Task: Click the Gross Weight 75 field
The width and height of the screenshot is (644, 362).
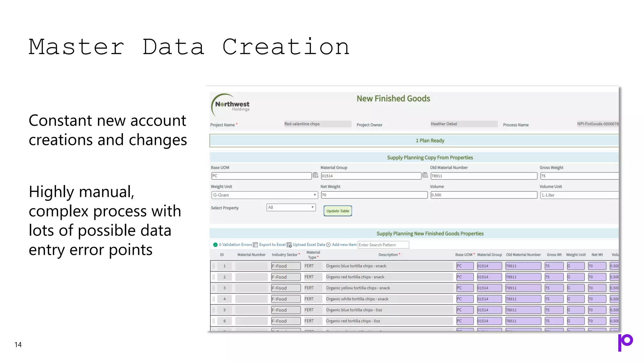Action: tap(579, 176)
